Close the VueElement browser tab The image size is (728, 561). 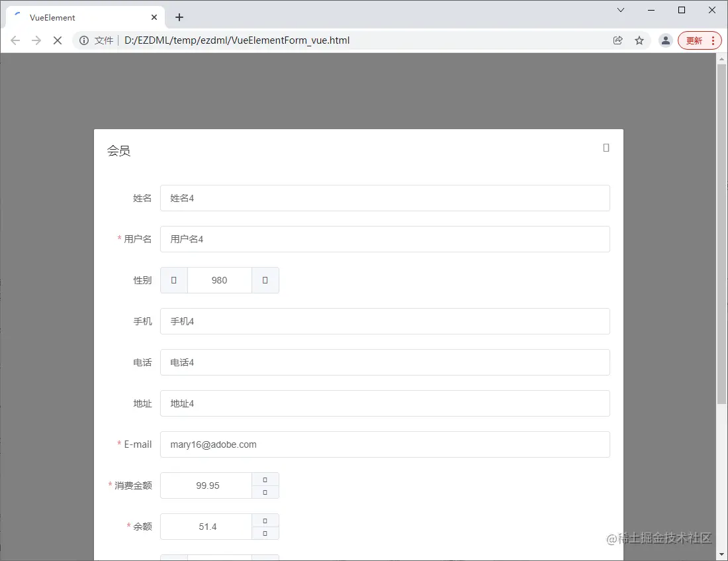coord(154,17)
